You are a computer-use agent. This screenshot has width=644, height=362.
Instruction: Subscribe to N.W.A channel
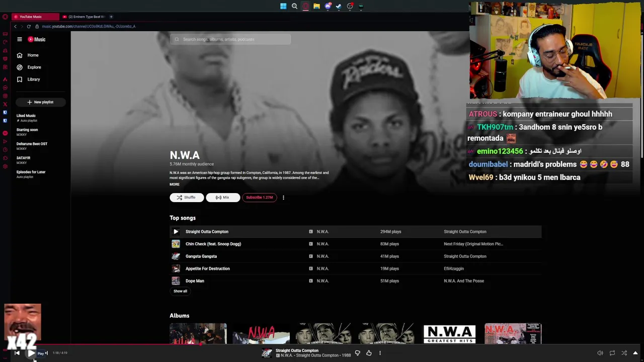259,198
